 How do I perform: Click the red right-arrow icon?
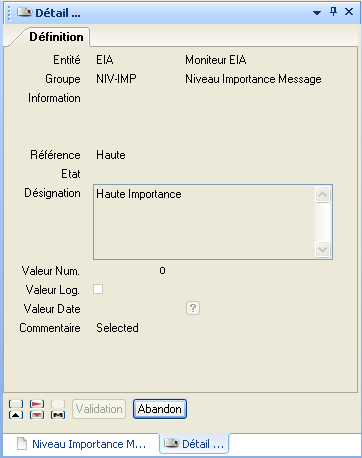tap(37, 404)
